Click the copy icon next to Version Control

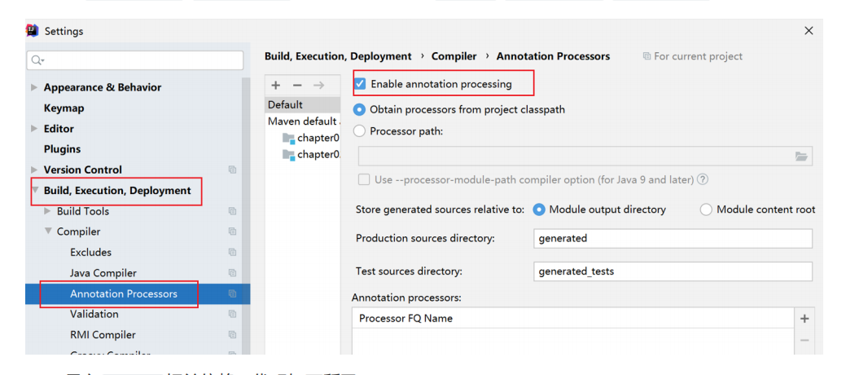click(232, 170)
